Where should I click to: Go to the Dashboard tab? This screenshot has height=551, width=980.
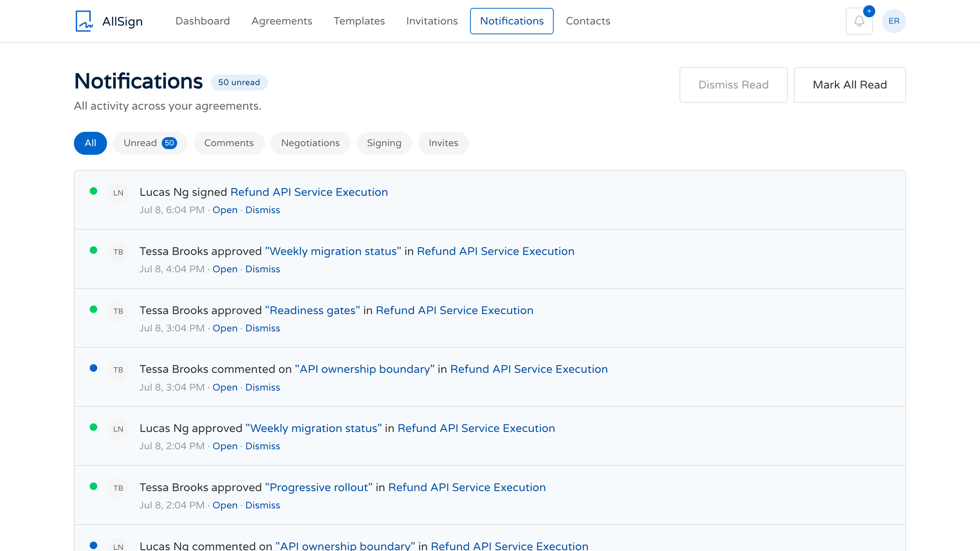pos(202,21)
